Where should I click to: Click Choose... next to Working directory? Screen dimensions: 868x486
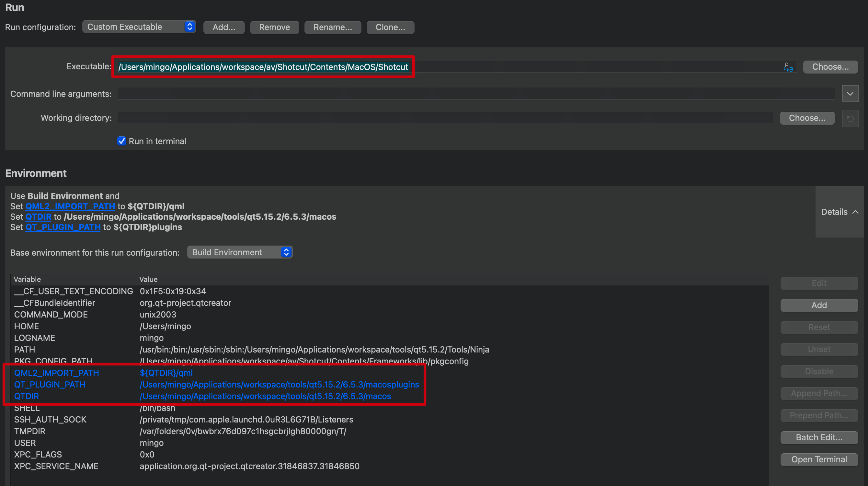tap(807, 118)
